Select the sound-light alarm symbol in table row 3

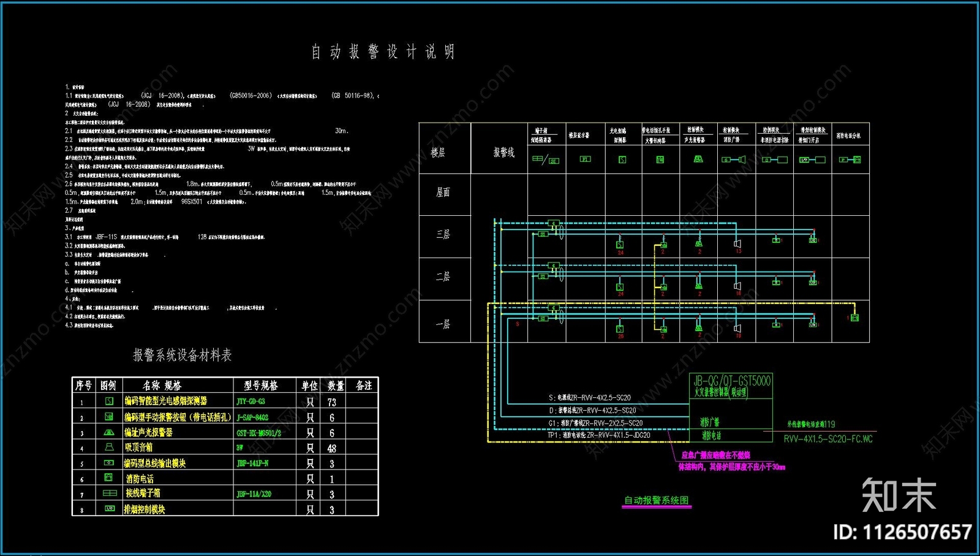109,432
